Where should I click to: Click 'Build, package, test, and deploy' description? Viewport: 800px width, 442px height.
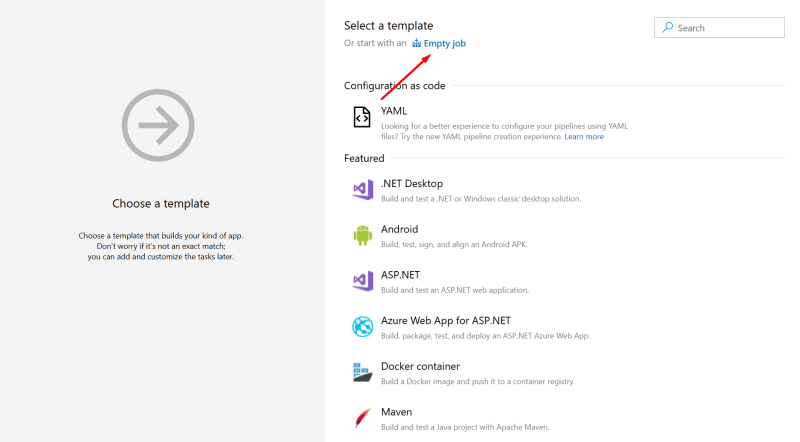(x=486, y=336)
